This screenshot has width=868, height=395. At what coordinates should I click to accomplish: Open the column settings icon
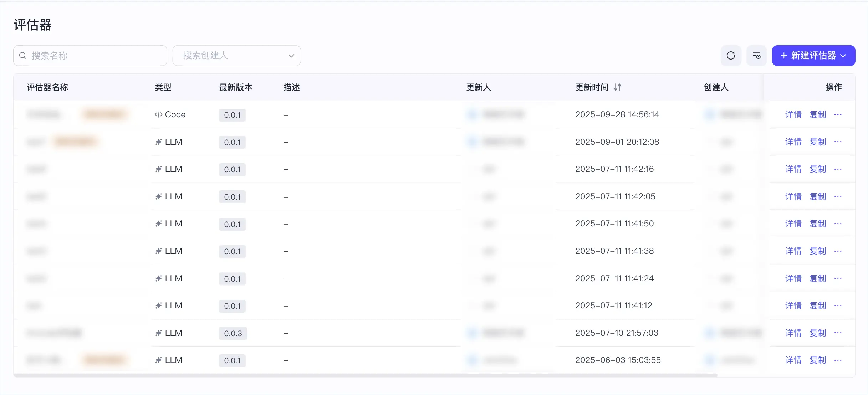pos(756,56)
